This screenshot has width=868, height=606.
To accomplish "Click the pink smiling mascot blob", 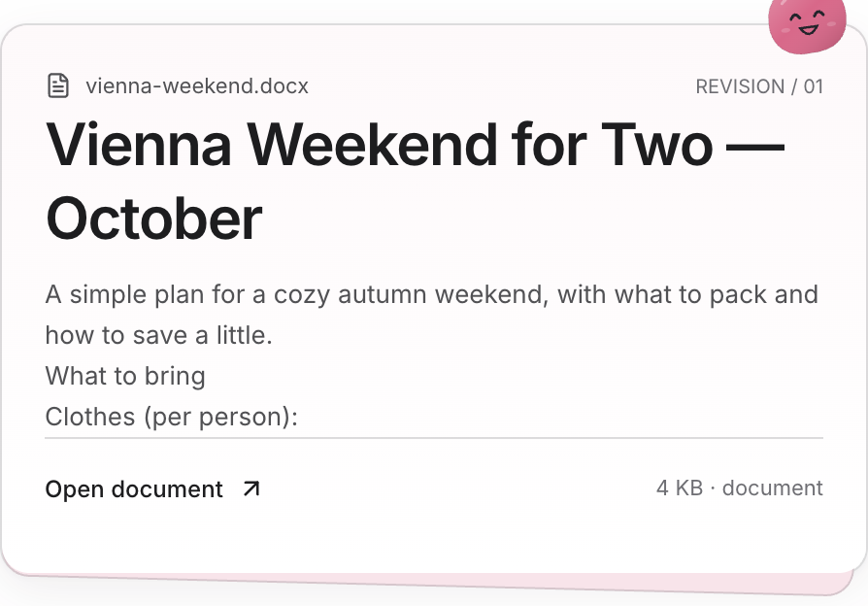I will [807, 25].
